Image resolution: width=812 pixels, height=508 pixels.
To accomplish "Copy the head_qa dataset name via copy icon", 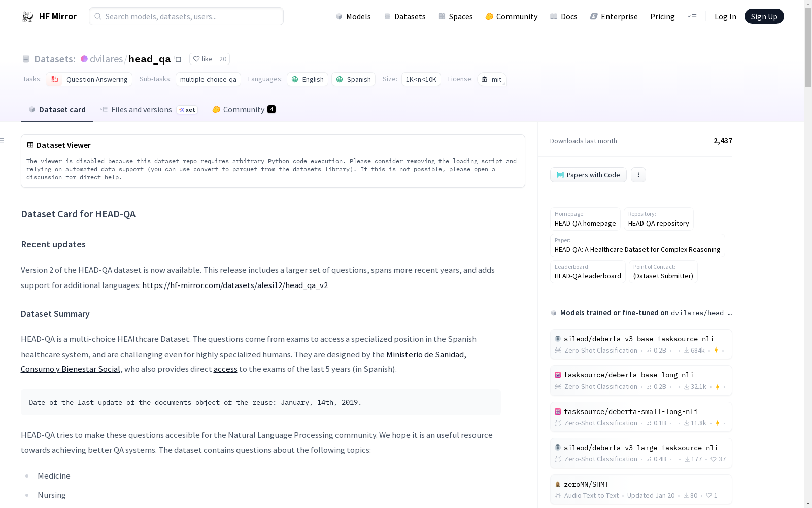I will click(178, 59).
